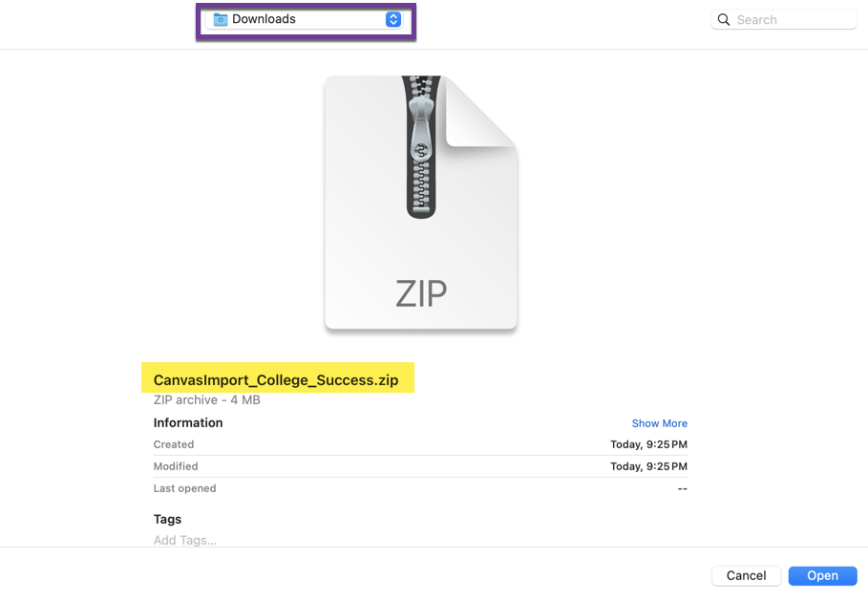Click inside the Search input box
Screen dimensions: 868x603
point(783,19)
